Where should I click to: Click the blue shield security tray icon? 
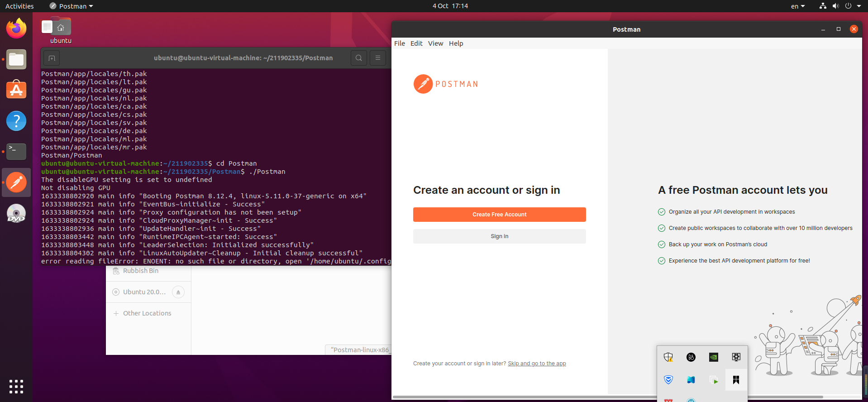pyautogui.click(x=668, y=380)
